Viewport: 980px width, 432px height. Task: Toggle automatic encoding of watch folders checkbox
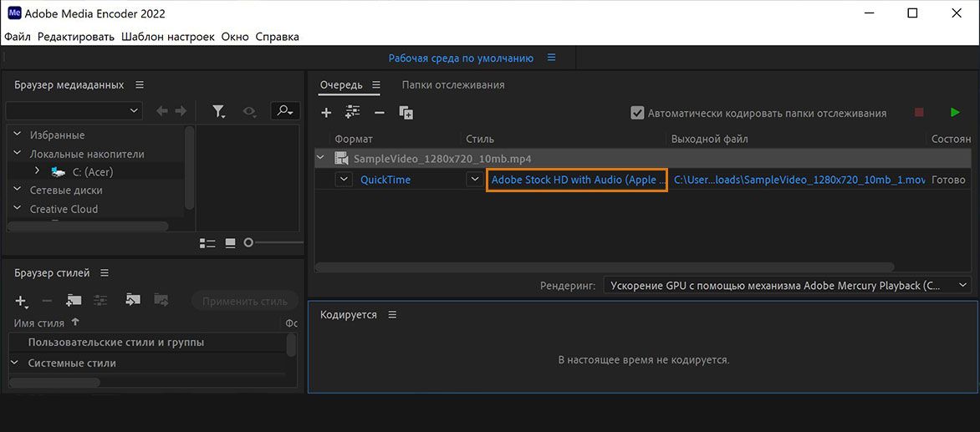(x=637, y=113)
